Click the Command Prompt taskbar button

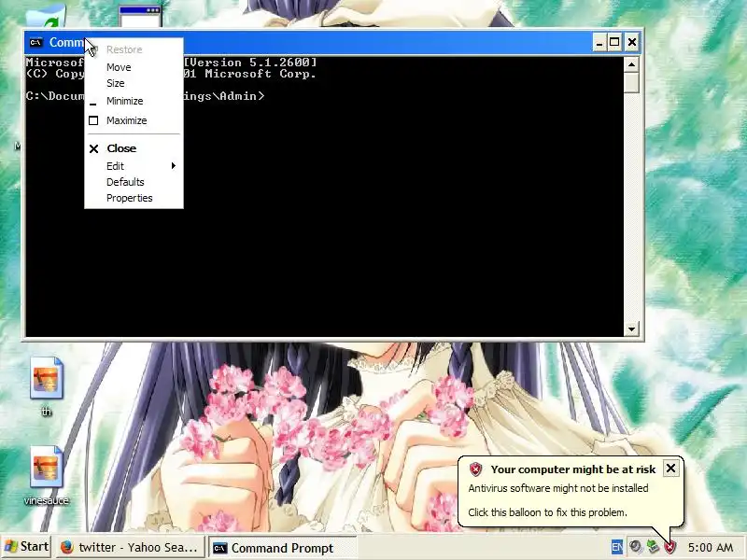click(282, 548)
